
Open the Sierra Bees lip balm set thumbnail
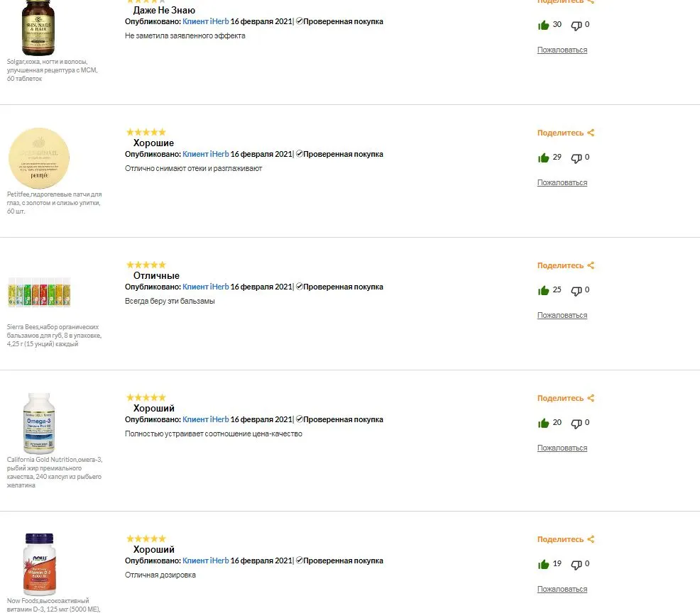point(39,292)
